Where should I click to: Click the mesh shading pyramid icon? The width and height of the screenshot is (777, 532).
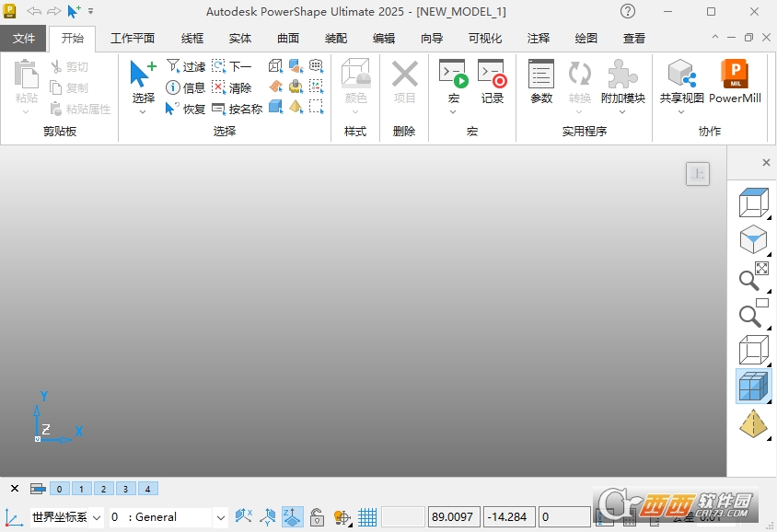click(x=753, y=424)
